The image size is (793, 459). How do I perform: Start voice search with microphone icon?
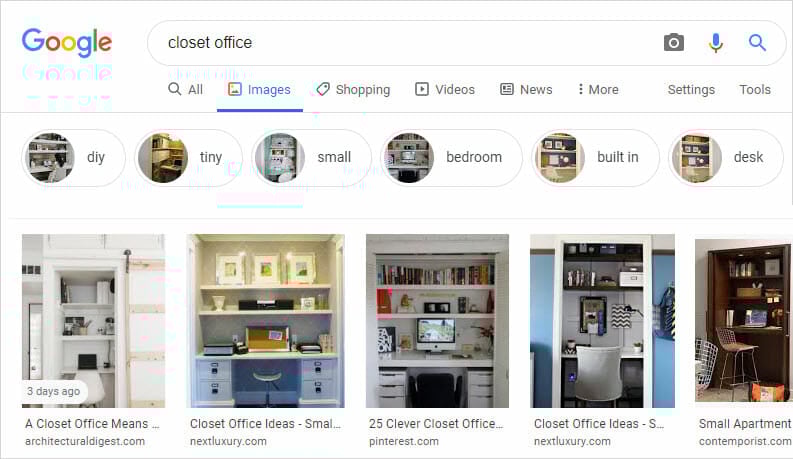[x=715, y=42]
